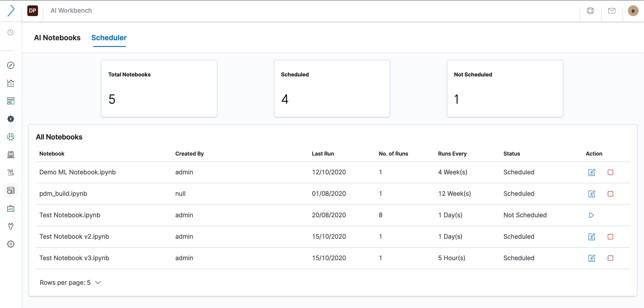
Task: Click the Created By column header
Action: pos(189,154)
